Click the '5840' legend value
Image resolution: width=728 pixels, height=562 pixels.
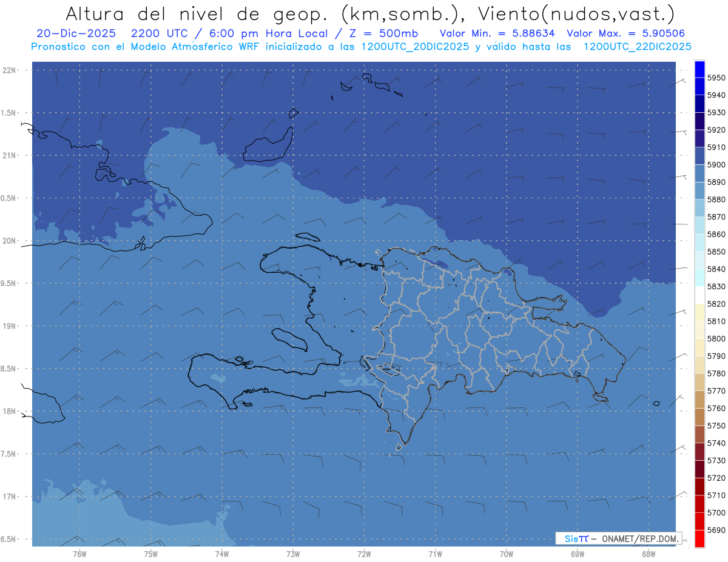pos(716,269)
